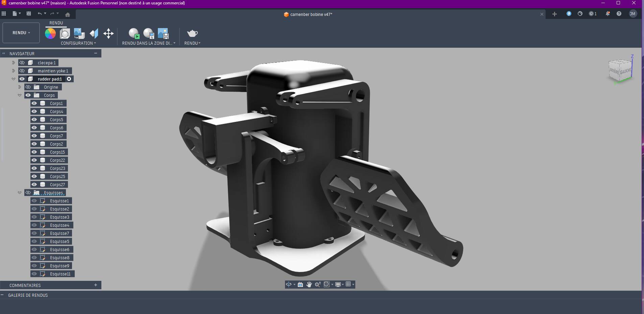Open the new document tab plus button
This screenshot has height=314, width=644.
coord(554,14)
